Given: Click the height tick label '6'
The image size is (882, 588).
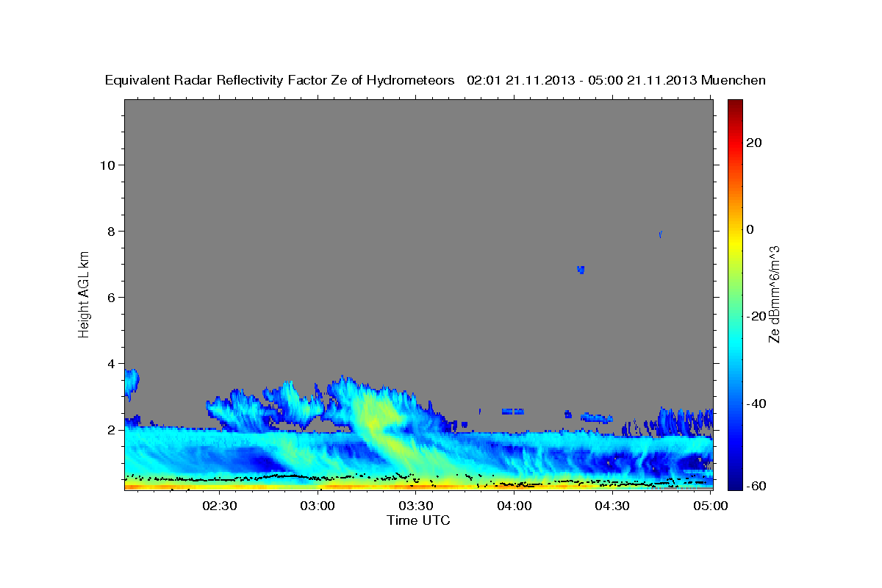Looking at the screenshot, I should pos(110,297).
